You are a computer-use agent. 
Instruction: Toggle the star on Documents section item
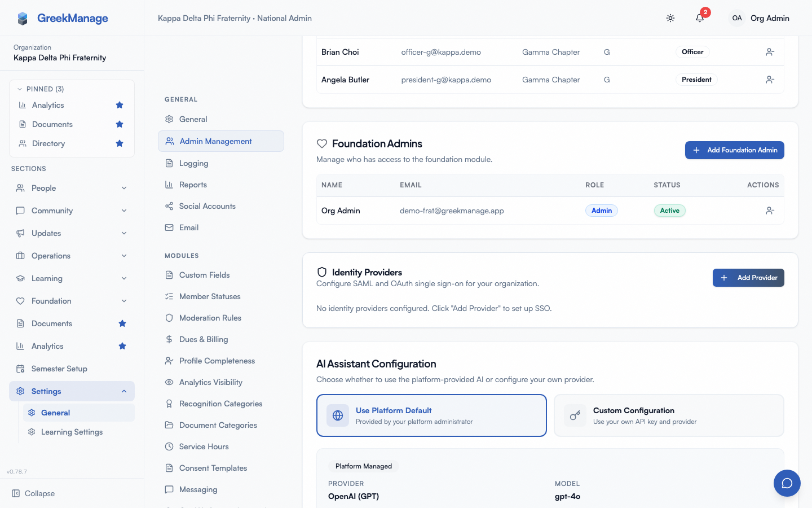[x=122, y=323]
